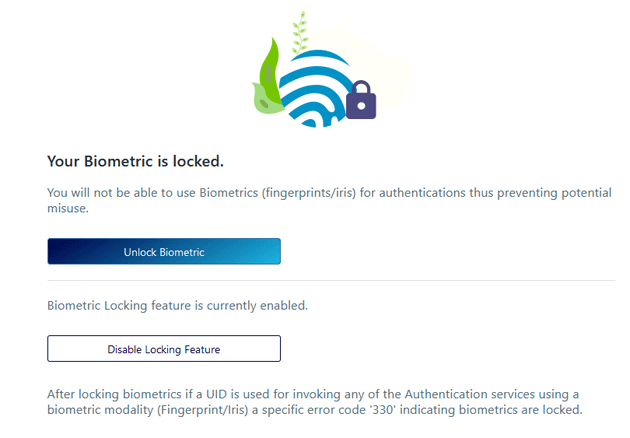Click the horizontal divider line
Screen dimensions: 630x438
click(330, 281)
